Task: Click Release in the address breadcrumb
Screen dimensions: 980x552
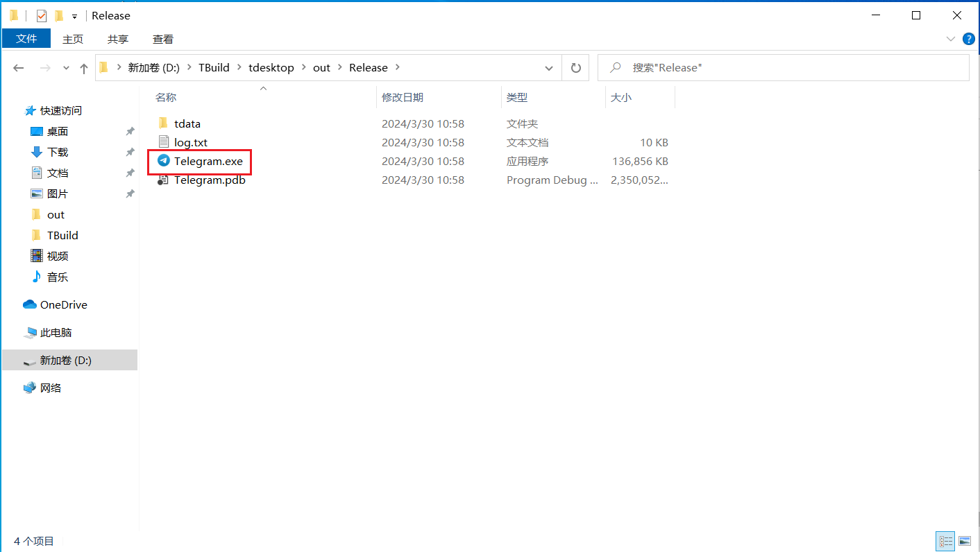Action: 369,68
